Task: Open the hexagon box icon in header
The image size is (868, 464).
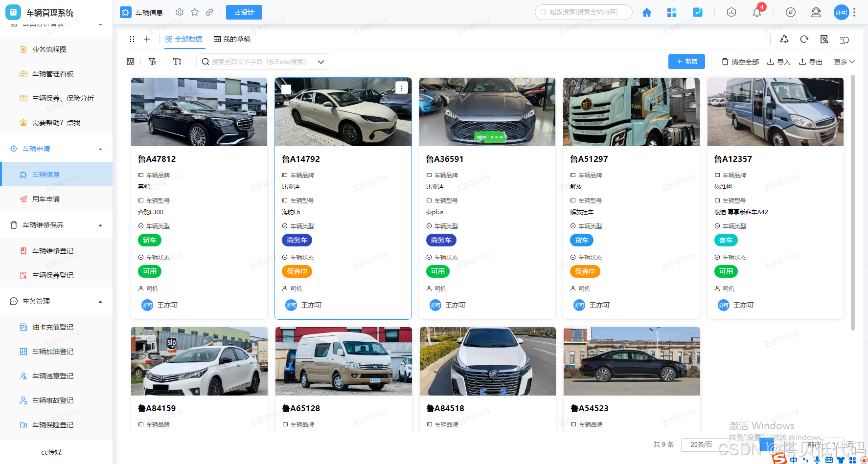Action: (731, 12)
